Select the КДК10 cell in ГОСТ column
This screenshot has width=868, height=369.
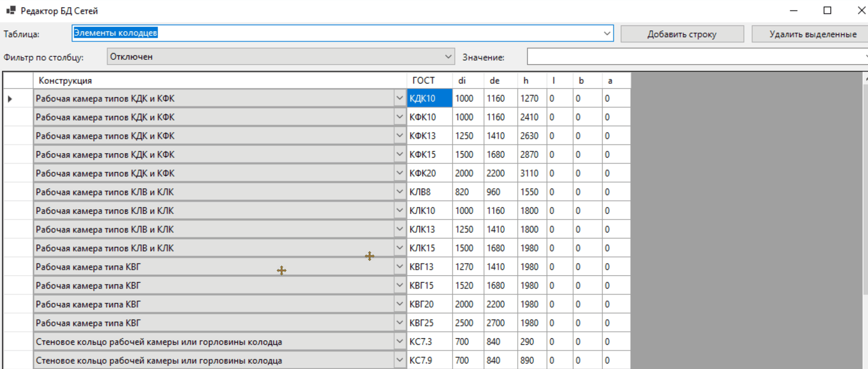[429, 98]
